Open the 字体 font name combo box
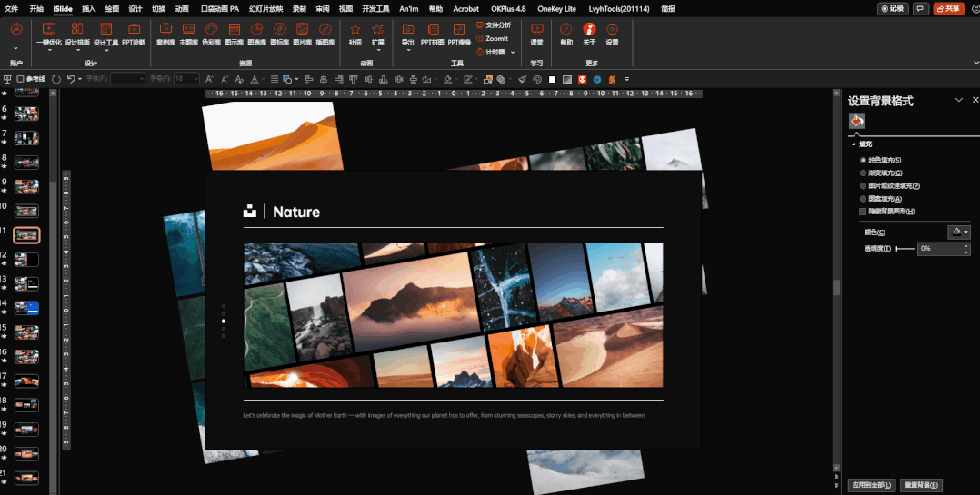Viewport: 980px width, 495px height. pos(128,79)
